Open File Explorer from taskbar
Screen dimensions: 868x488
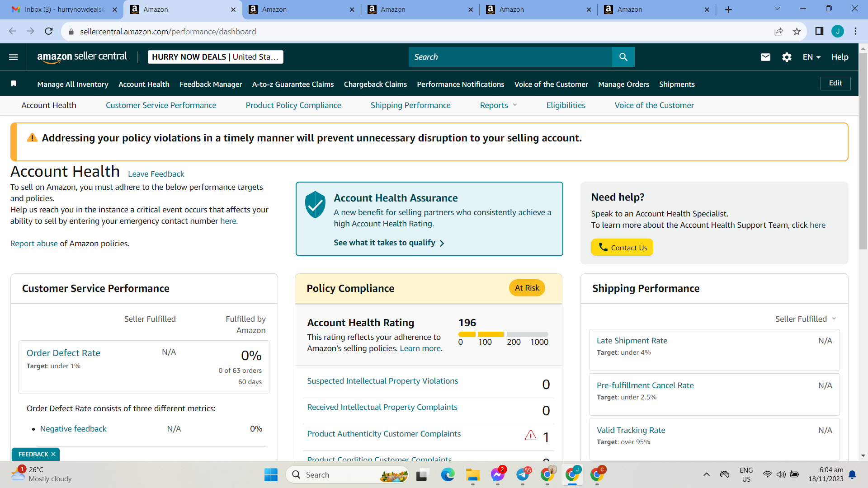472,474
